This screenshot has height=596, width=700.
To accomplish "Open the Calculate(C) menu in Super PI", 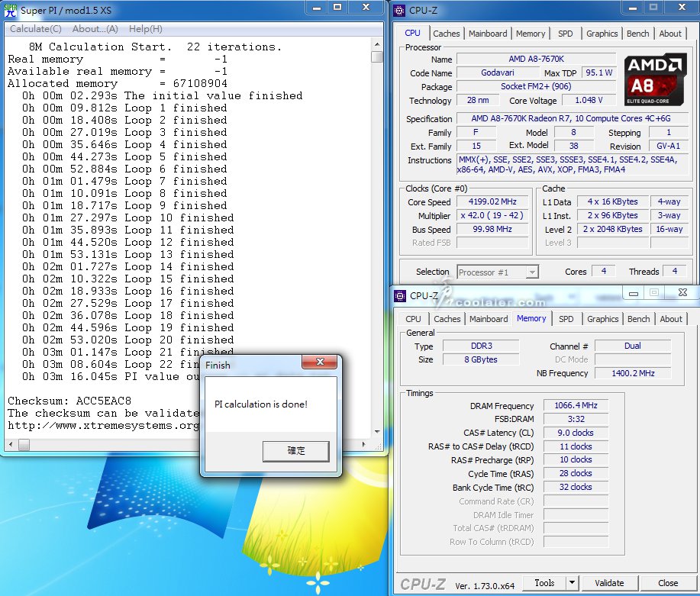I will tap(36, 29).
